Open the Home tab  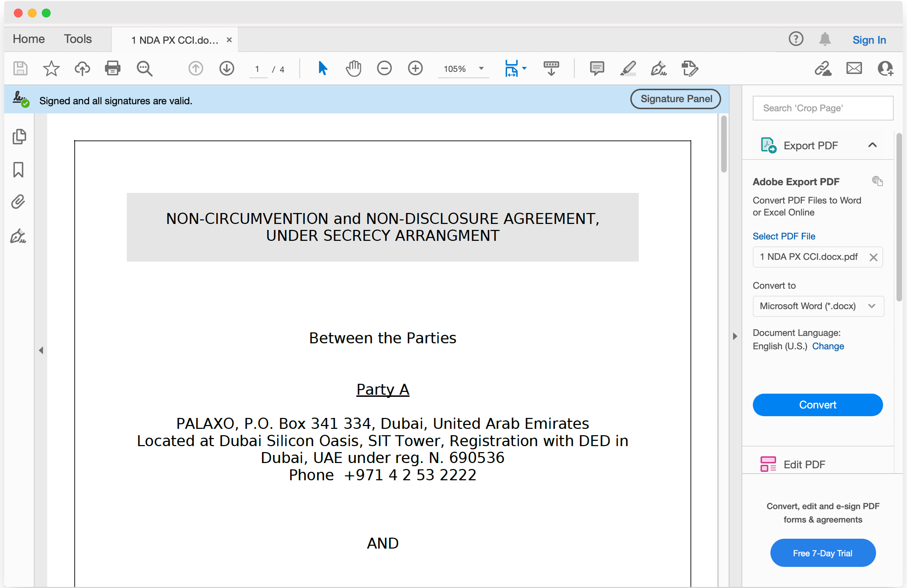29,39
